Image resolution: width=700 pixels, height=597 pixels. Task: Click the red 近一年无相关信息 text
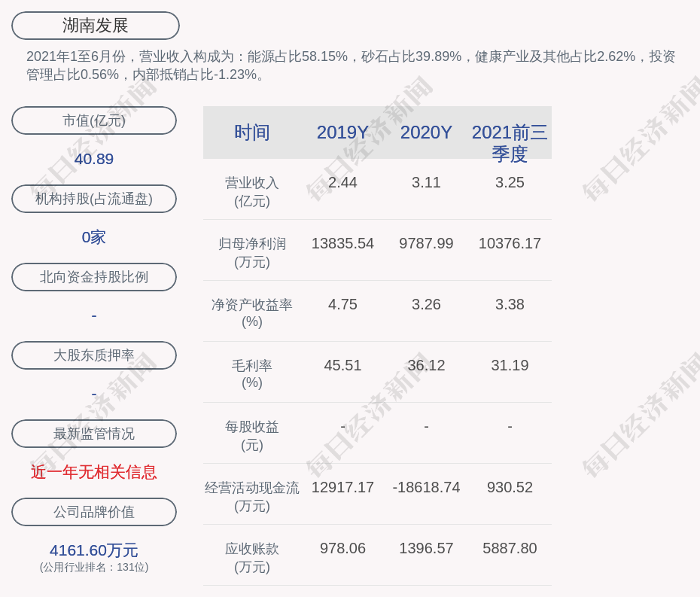point(94,472)
